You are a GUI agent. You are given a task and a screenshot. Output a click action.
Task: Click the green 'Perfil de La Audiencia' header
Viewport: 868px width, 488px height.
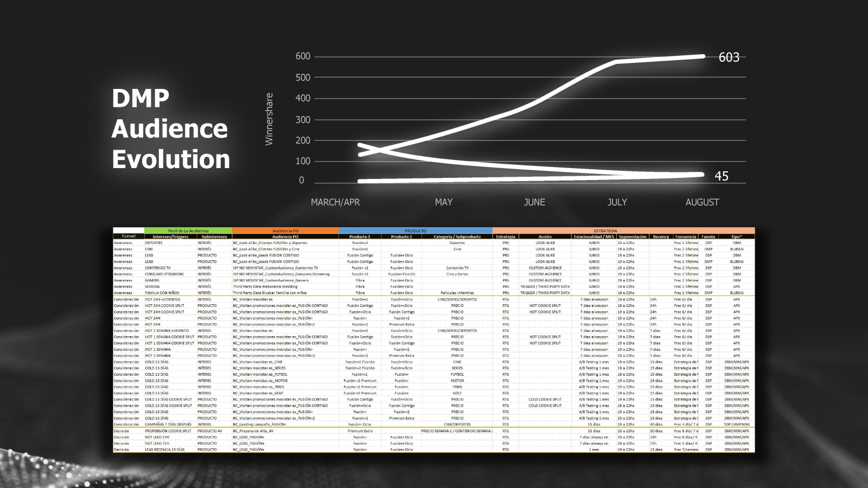188,231
